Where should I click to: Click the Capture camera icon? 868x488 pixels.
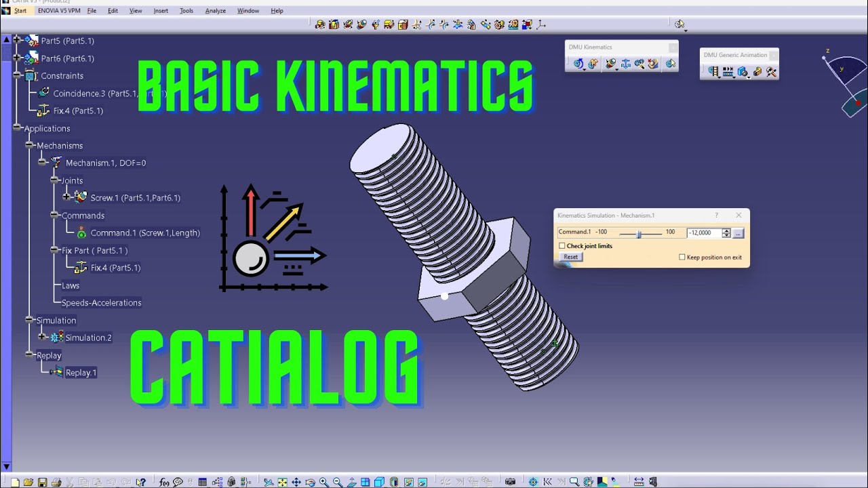510,483
